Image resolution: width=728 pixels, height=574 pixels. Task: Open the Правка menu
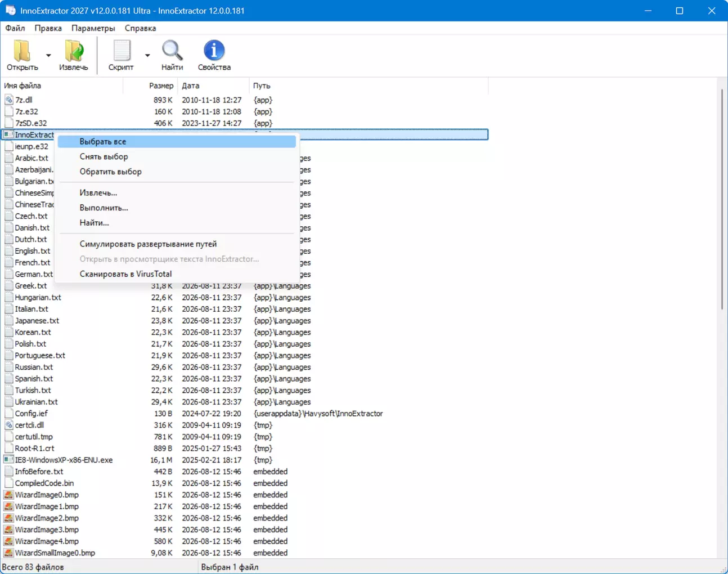[x=48, y=28]
